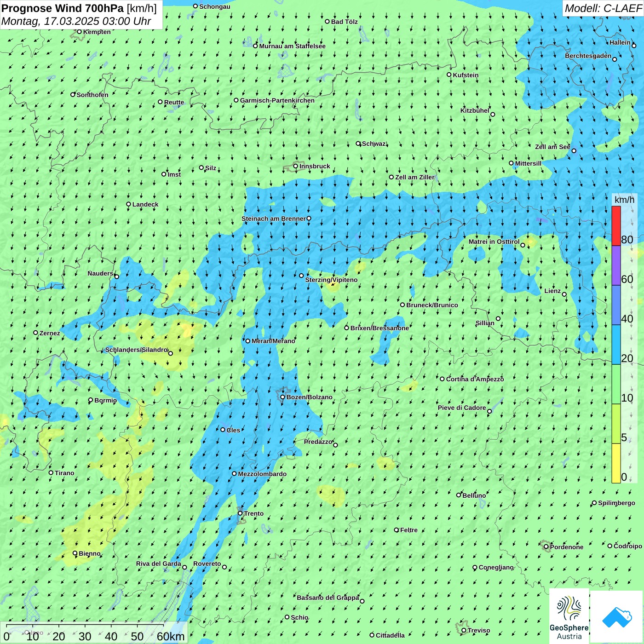The height and width of the screenshot is (644, 644).
Task: Click the Bienno label
Action: [x=89, y=553]
